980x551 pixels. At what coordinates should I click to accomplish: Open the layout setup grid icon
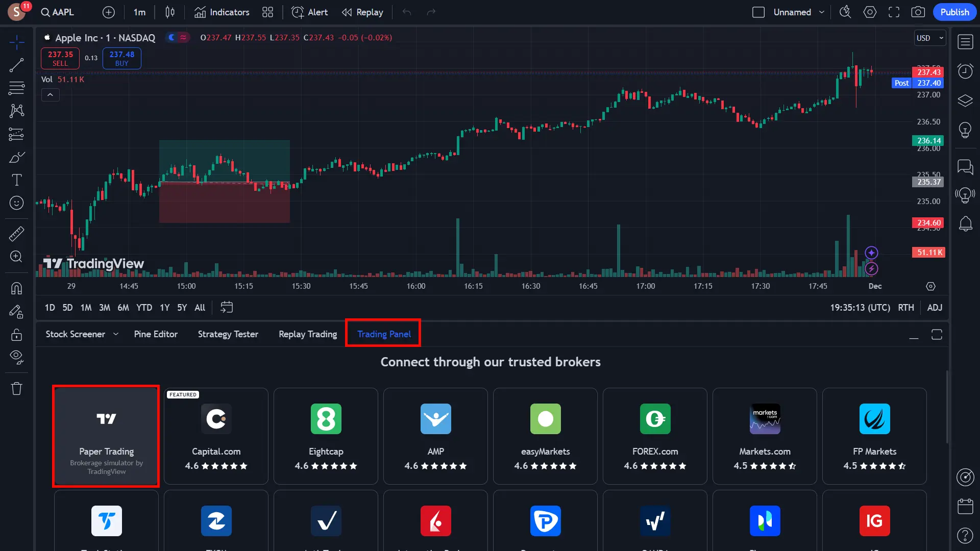coord(267,12)
